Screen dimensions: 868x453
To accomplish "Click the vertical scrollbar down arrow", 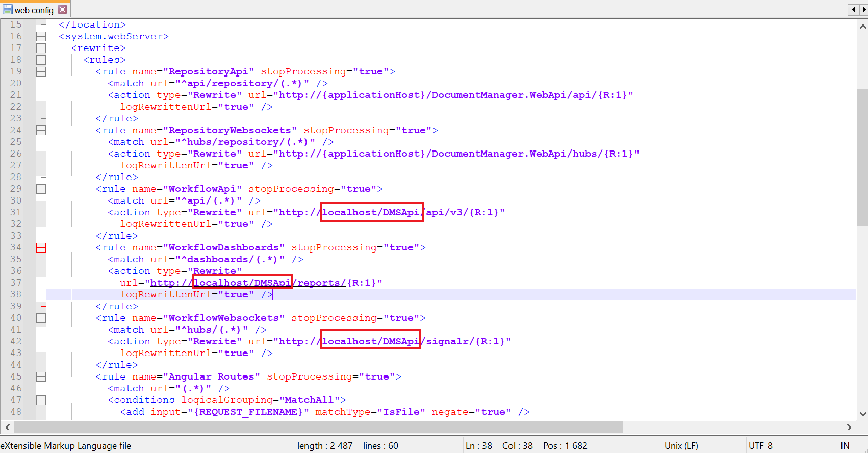I will click(x=862, y=414).
